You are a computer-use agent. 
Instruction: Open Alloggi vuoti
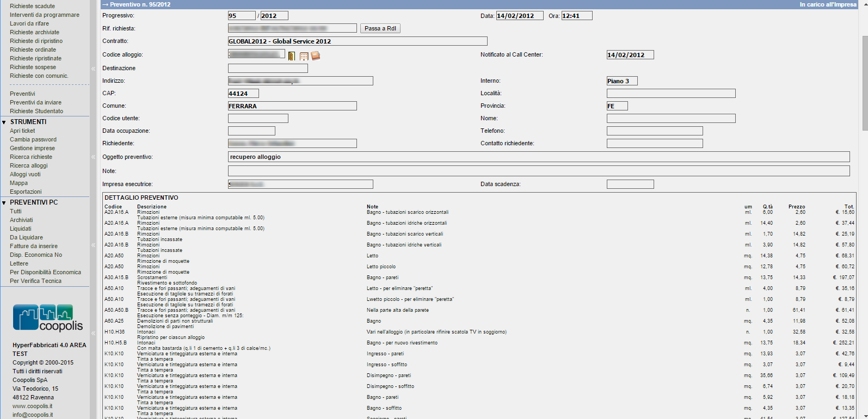[x=25, y=174]
